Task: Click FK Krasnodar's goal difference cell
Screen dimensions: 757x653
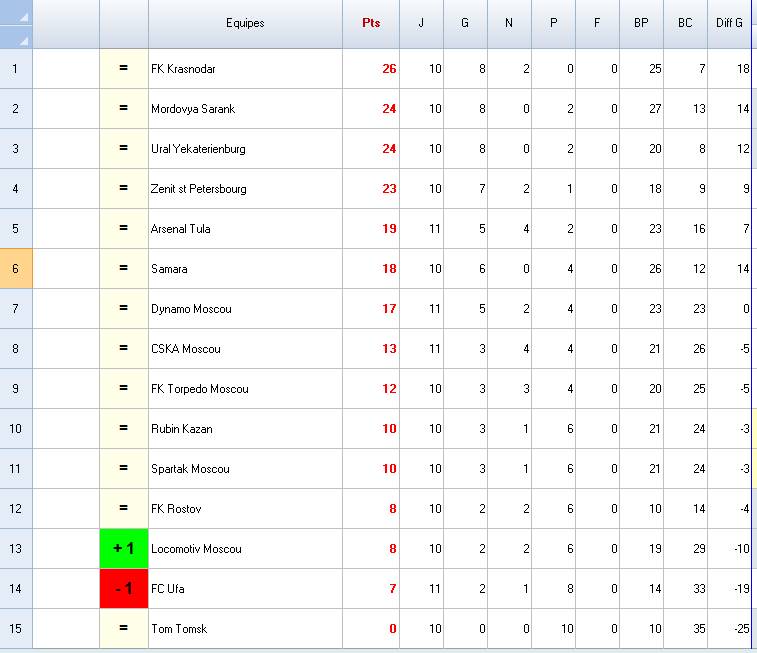Action: (x=728, y=69)
